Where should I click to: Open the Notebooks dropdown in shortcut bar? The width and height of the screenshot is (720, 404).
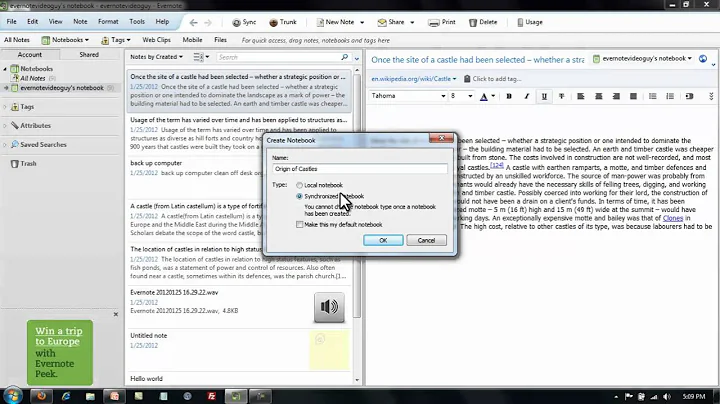pos(65,40)
